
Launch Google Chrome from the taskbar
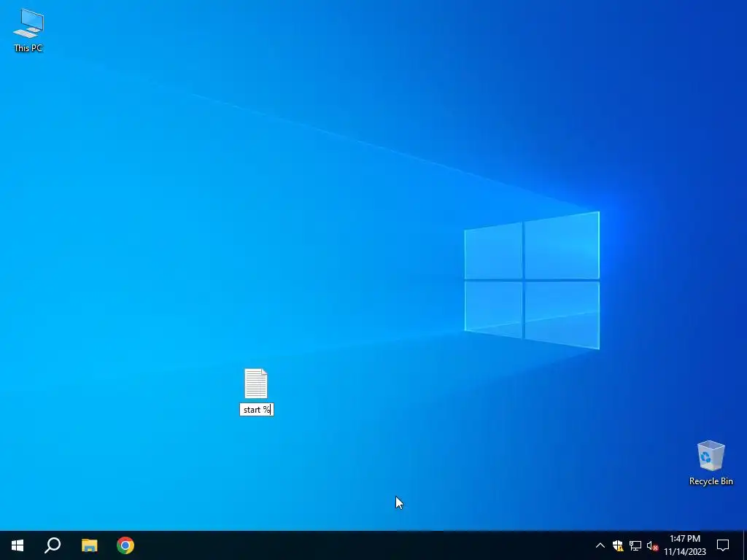[x=125, y=545]
